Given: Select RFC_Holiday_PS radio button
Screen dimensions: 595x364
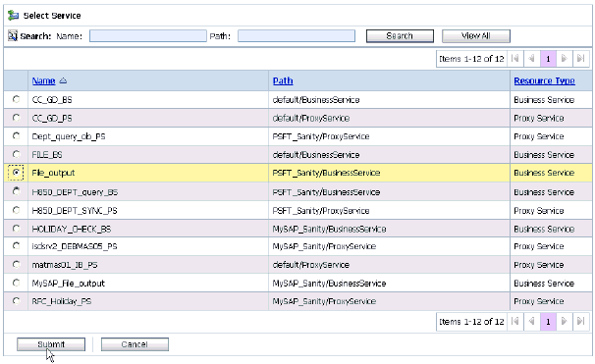Looking at the screenshot, I should (x=16, y=301).
